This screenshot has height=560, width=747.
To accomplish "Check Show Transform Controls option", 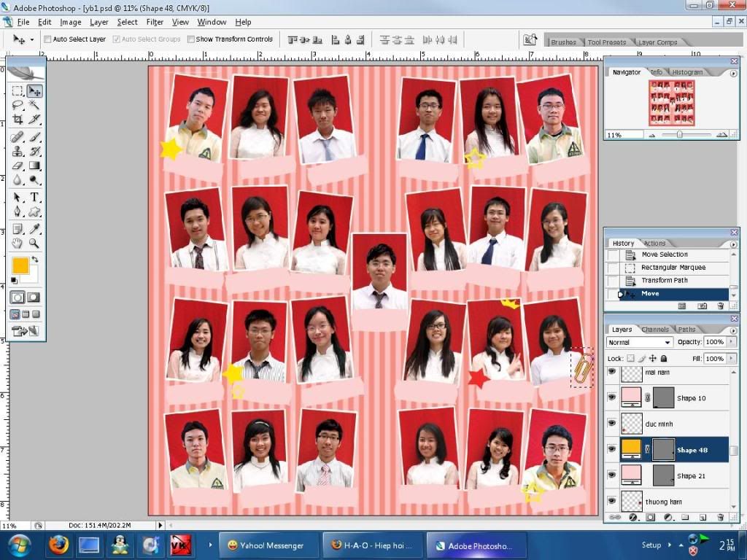I will tap(191, 39).
